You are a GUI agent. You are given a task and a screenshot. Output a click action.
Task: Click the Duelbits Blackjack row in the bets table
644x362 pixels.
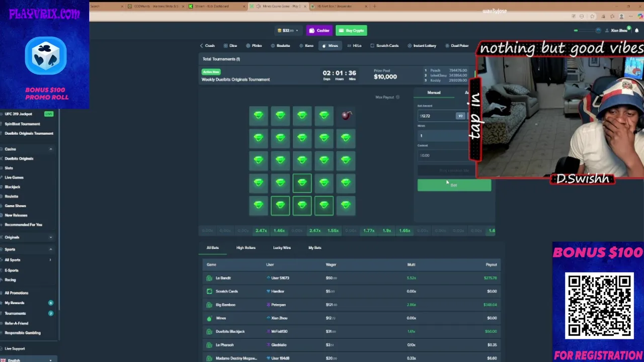(351, 331)
